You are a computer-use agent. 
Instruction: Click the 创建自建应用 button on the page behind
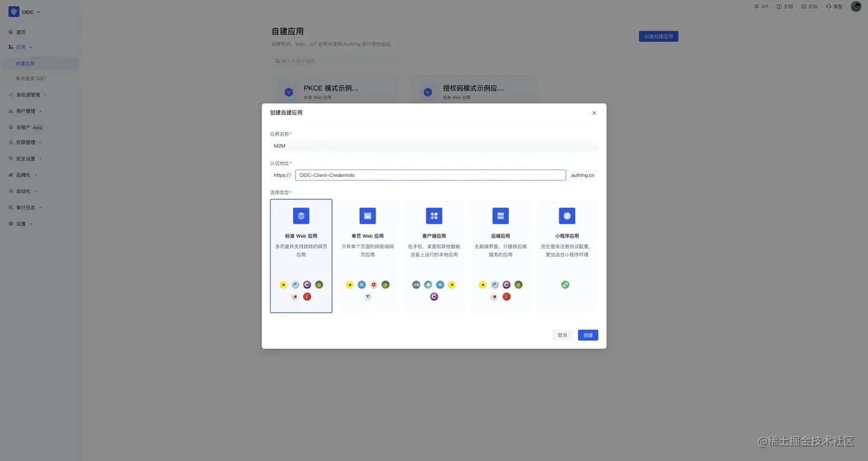[x=659, y=36]
